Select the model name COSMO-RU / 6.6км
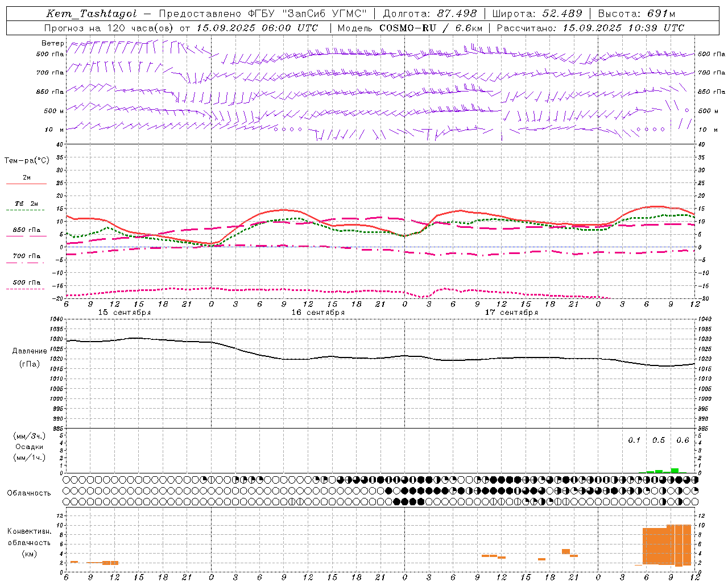 (x=431, y=28)
